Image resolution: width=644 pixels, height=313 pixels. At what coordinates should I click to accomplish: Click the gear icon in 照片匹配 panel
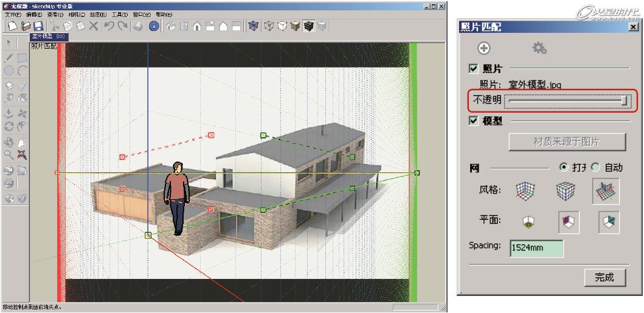pyautogui.click(x=539, y=49)
